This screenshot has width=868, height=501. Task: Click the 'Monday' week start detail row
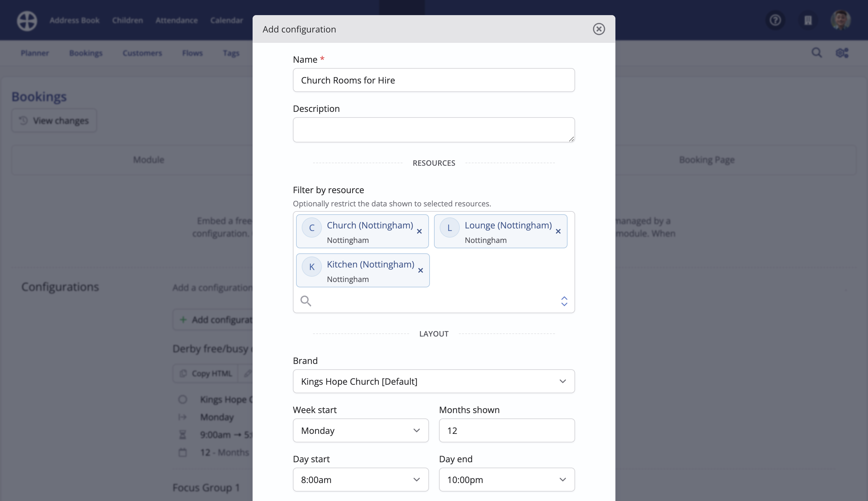click(217, 417)
